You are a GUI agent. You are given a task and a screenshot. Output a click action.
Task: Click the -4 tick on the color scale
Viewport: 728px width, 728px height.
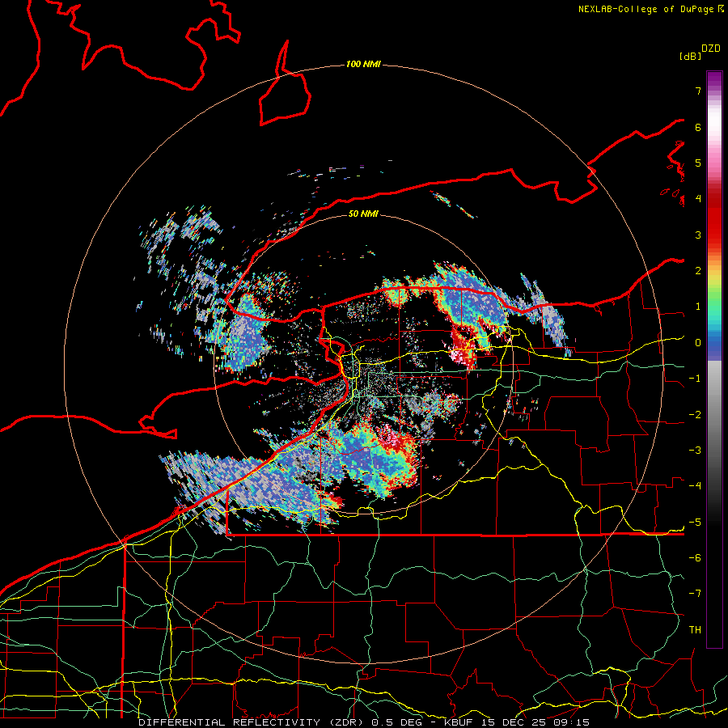(x=695, y=486)
